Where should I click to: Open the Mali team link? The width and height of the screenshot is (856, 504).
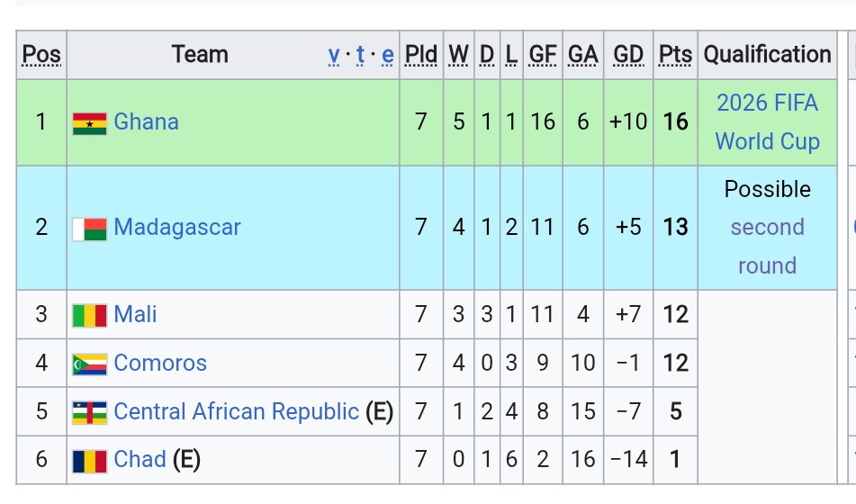(135, 314)
